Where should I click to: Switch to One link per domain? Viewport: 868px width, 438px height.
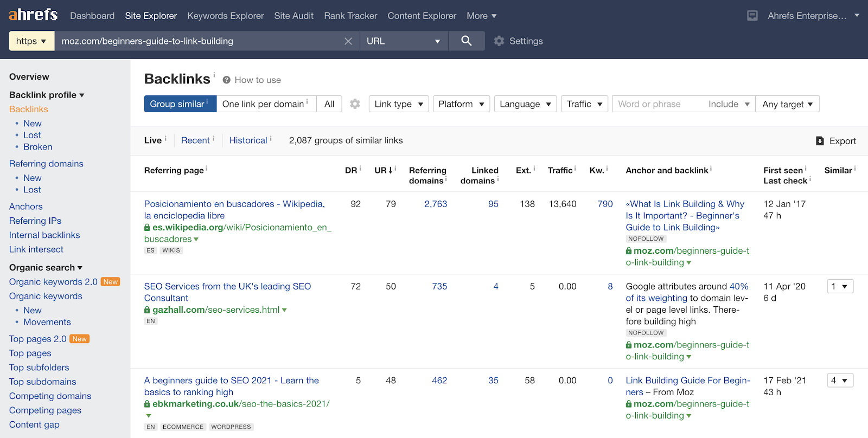265,104
